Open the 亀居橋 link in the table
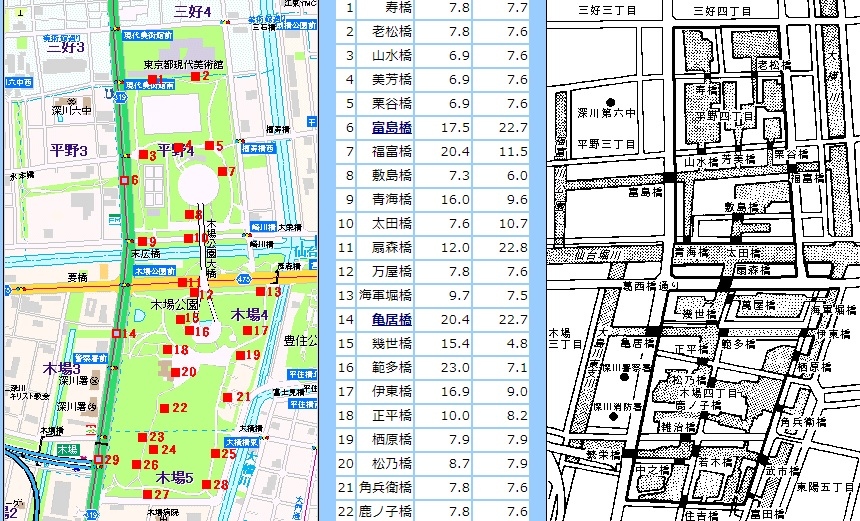The height and width of the screenshot is (521, 860). pos(392,319)
